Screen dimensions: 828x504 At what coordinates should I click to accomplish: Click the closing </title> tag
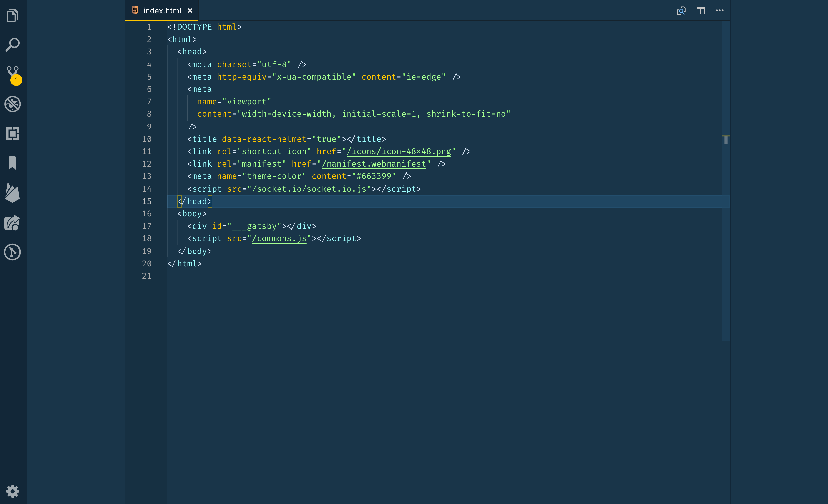pyautogui.click(x=366, y=139)
